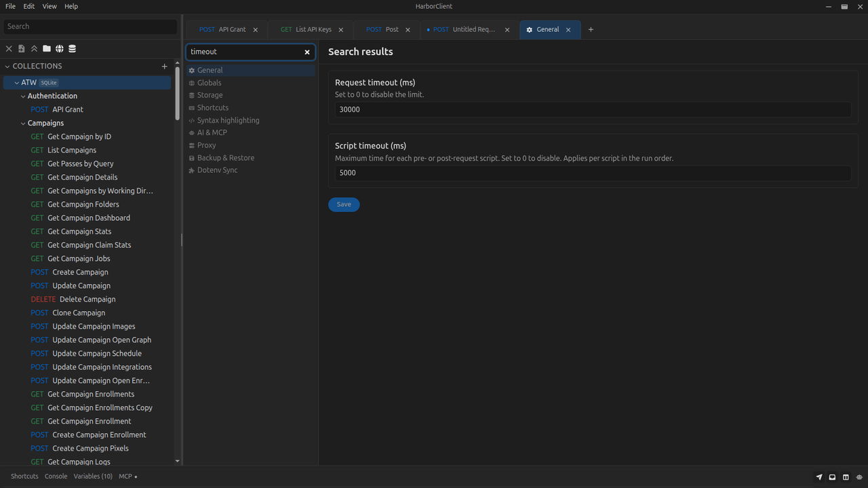This screenshot has height=488, width=868.
Task: Open Console in the status bar
Action: click(56, 476)
